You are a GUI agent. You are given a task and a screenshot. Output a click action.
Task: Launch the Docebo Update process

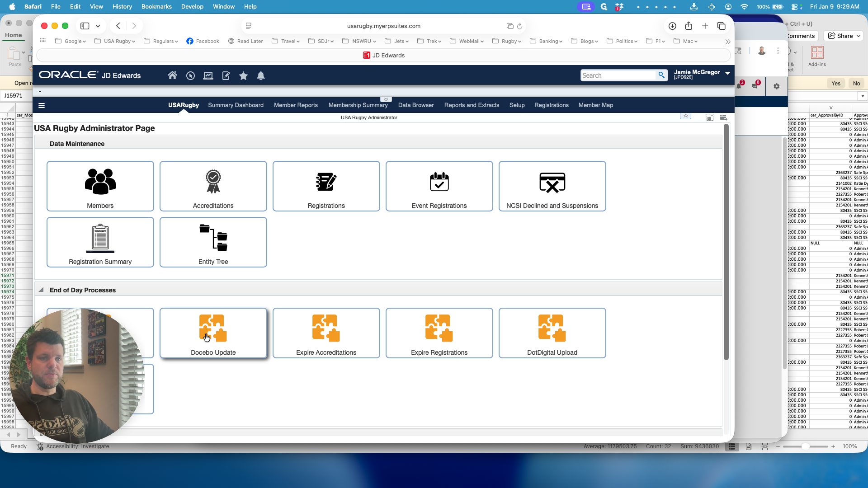213,333
